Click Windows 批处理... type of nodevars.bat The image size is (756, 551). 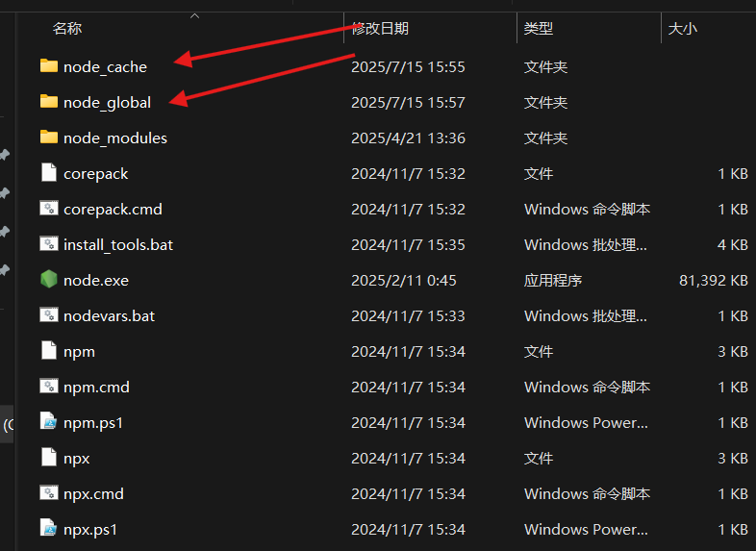[x=586, y=315]
